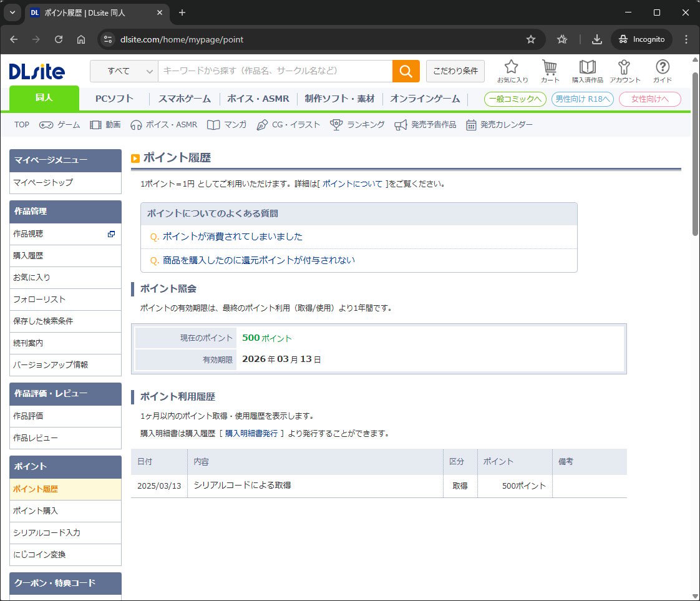Screen dimensions: 700x601
Task: Open お気に入り in sidebar menu
Action: [x=65, y=278]
